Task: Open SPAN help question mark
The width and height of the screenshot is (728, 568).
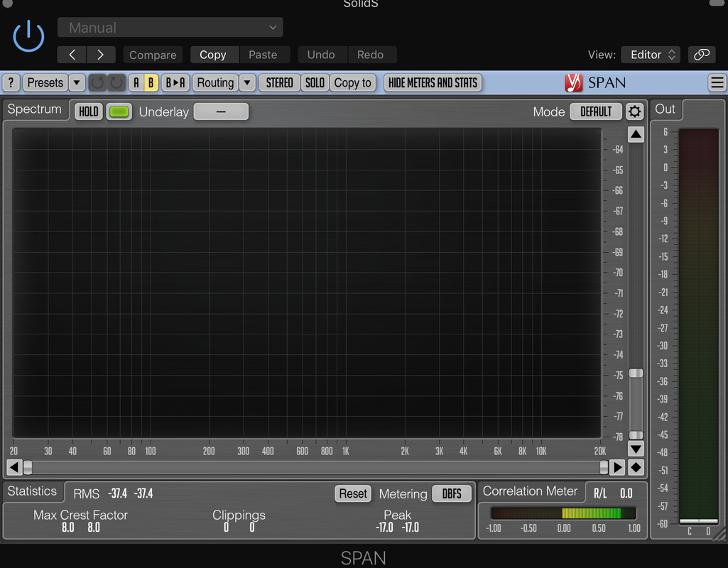Action: tap(11, 83)
